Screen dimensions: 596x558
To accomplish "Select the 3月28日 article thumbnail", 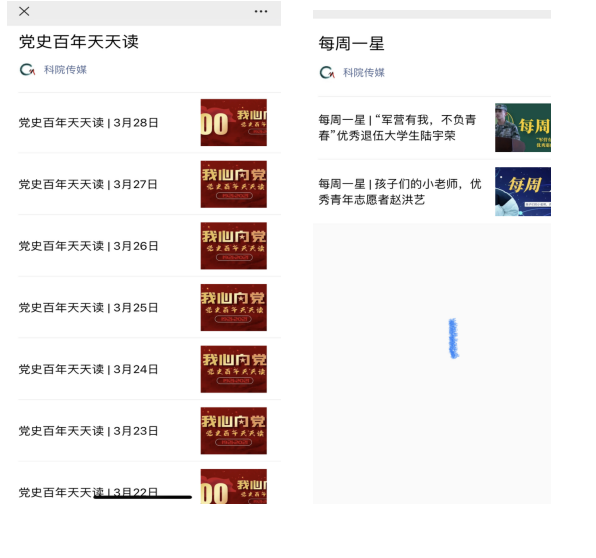I will (x=234, y=122).
